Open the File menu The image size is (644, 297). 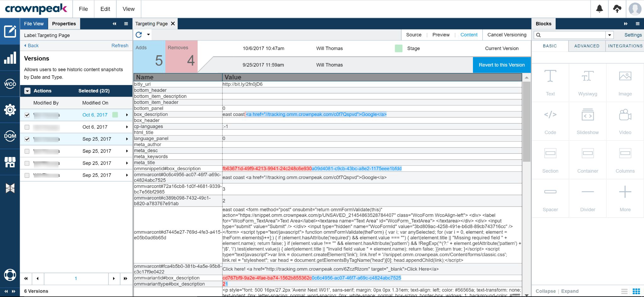tap(83, 9)
